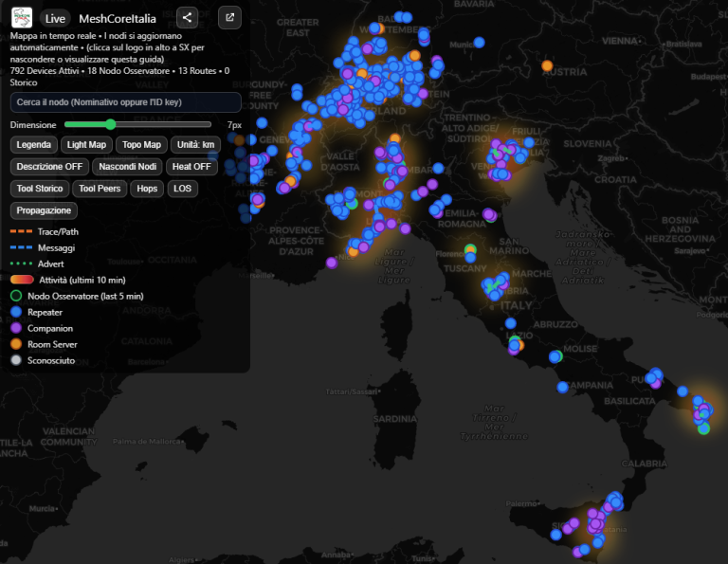Viewport: 728px width, 564px height.
Task: Open map in external window icon
Action: click(x=229, y=17)
